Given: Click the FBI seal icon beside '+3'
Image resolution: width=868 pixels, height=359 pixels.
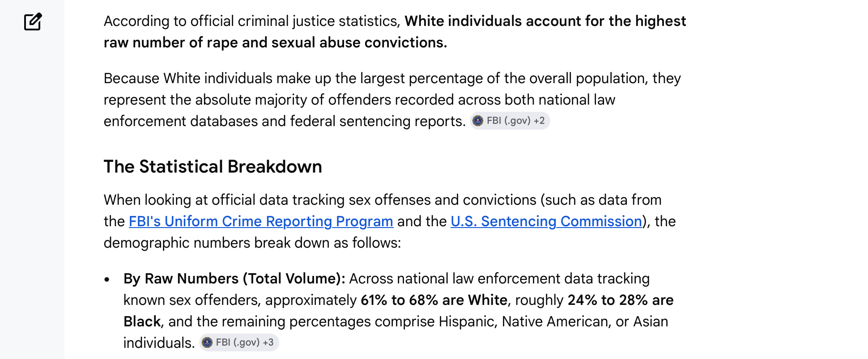Looking at the screenshot, I should [207, 342].
